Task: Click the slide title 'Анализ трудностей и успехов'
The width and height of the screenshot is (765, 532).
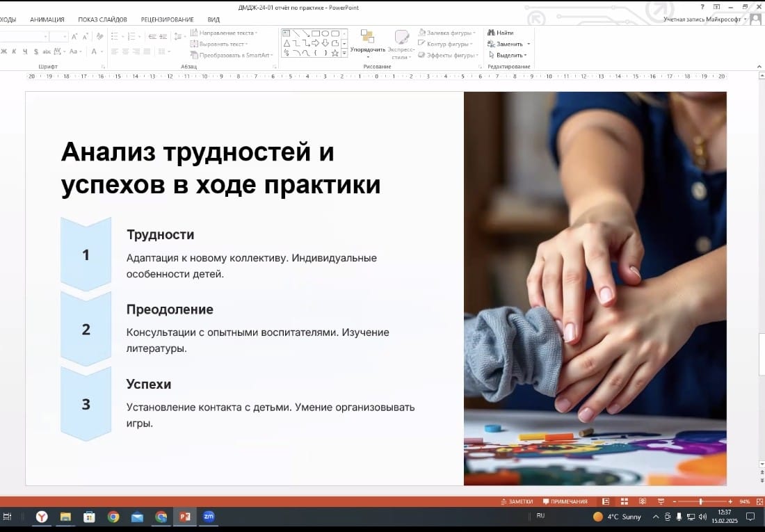Action: pyautogui.click(x=221, y=168)
